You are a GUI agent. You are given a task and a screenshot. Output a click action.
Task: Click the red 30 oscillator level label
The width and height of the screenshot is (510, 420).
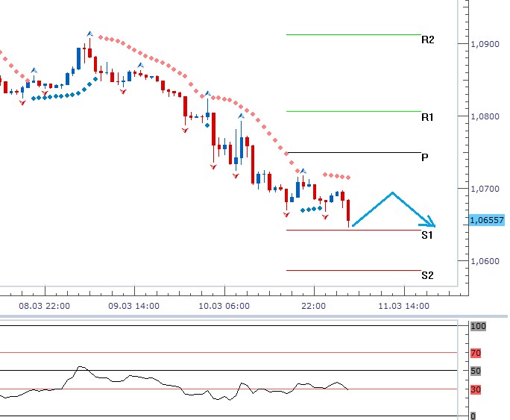tap(476, 389)
